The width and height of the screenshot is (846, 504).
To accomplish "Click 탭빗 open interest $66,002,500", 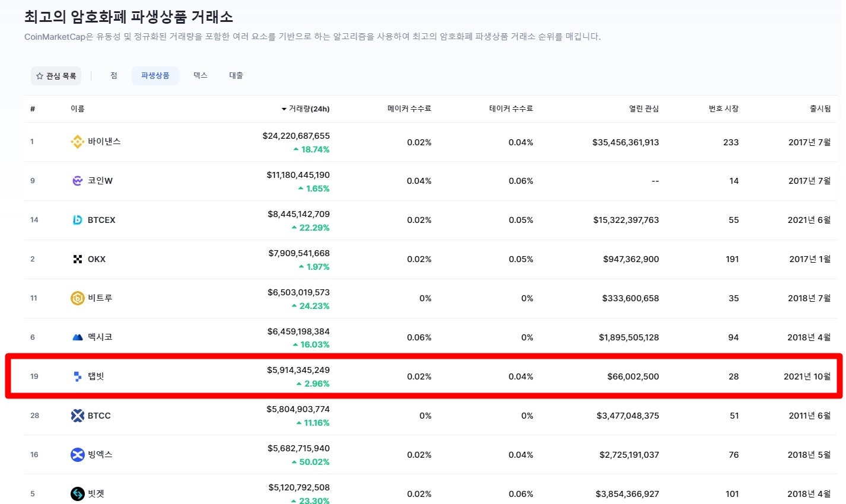I will click(x=633, y=377).
